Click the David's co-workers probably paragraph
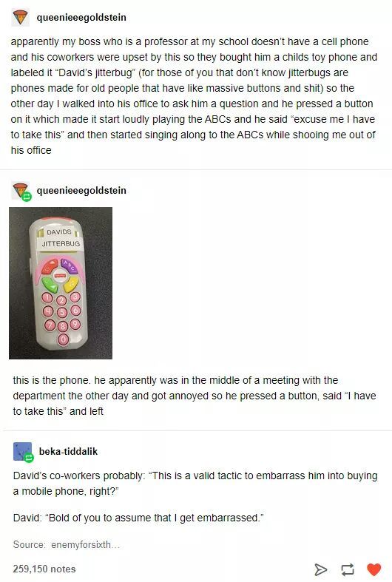 tap(195, 483)
